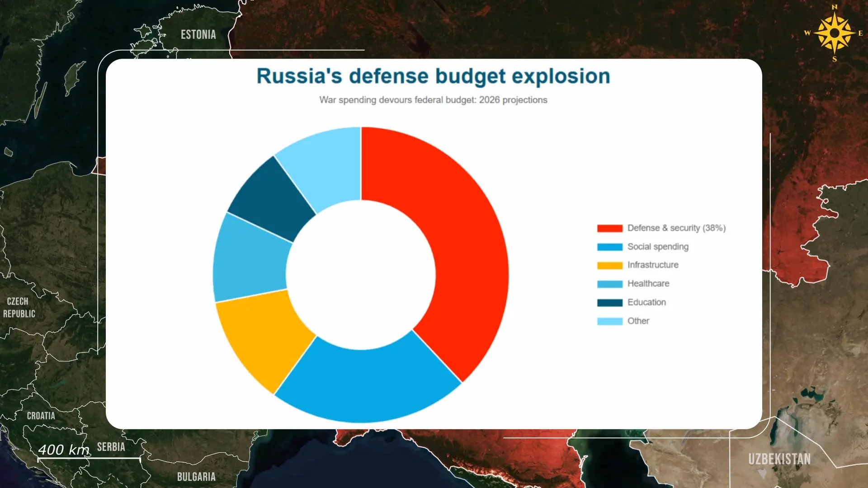Toggle the Infrastructure legend label
Image resolution: width=868 pixels, height=488 pixels.
pos(653,265)
